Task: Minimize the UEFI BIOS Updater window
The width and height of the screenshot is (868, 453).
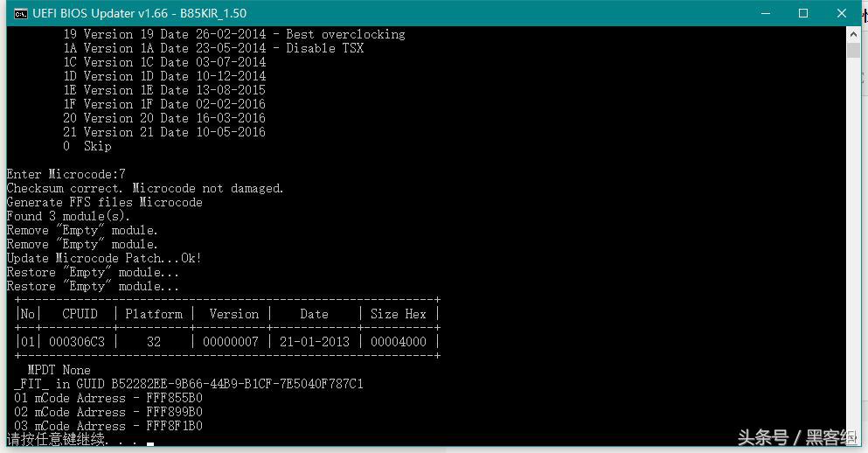Action: point(766,13)
